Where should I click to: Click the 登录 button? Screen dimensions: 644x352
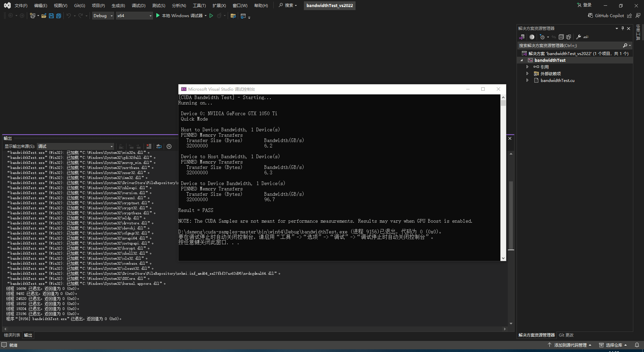[585, 5]
